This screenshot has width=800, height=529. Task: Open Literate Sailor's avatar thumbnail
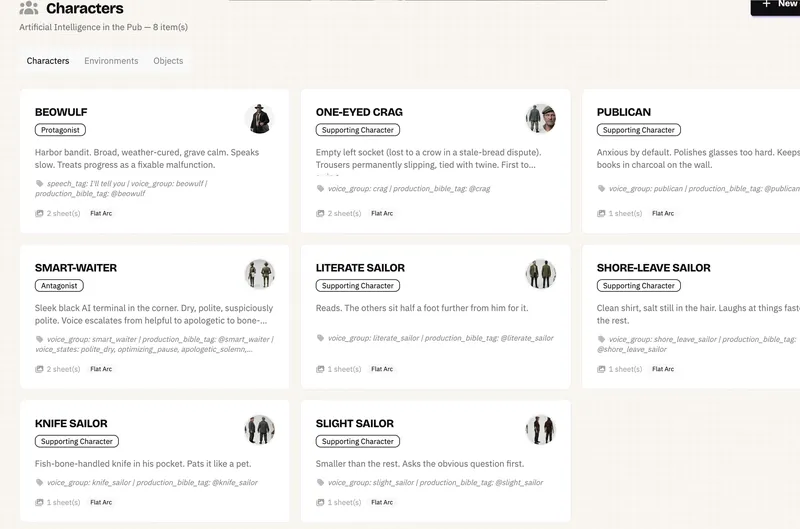pyautogui.click(x=541, y=274)
